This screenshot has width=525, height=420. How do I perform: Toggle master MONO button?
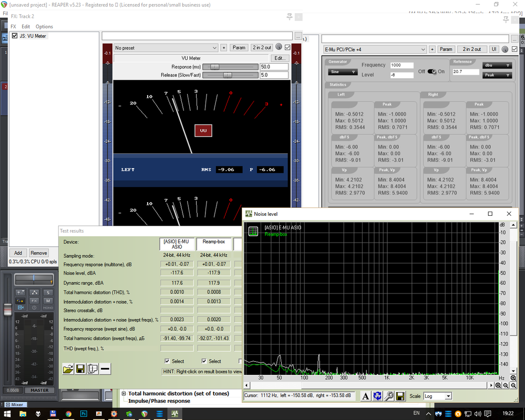pyautogui.click(x=48, y=308)
